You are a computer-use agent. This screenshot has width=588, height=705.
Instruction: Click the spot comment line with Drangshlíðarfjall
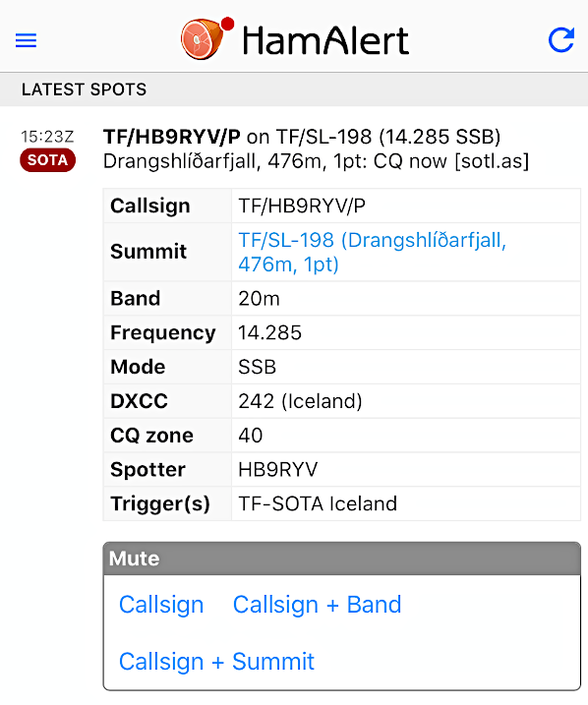point(316,161)
